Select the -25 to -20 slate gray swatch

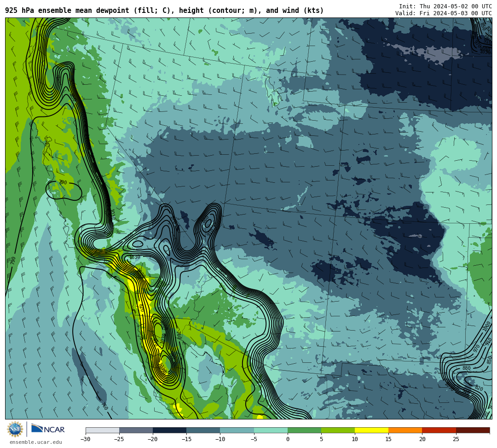136,430
